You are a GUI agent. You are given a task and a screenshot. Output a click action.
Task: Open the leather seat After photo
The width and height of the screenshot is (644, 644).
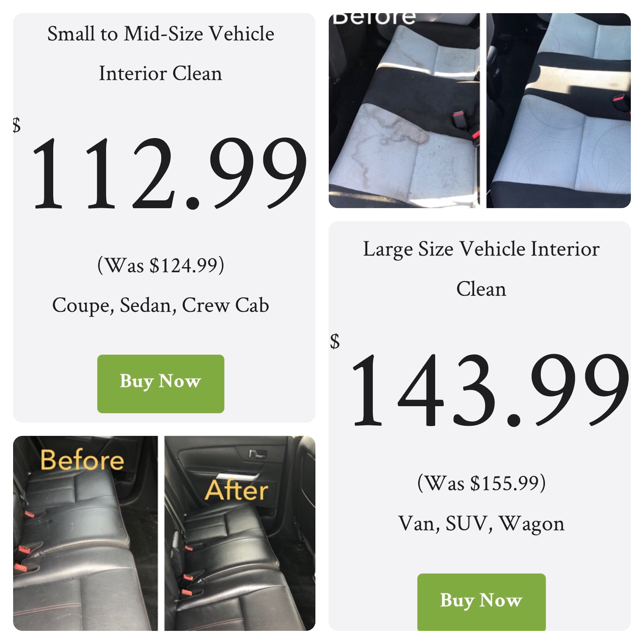click(x=240, y=533)
